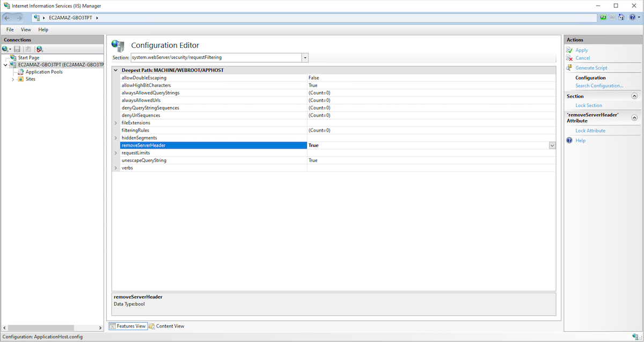Image resolution: width=644 pixels, height=342 pixels.
Task: Click the Application Pools icon in tree
Action: (x=21, y=72)
